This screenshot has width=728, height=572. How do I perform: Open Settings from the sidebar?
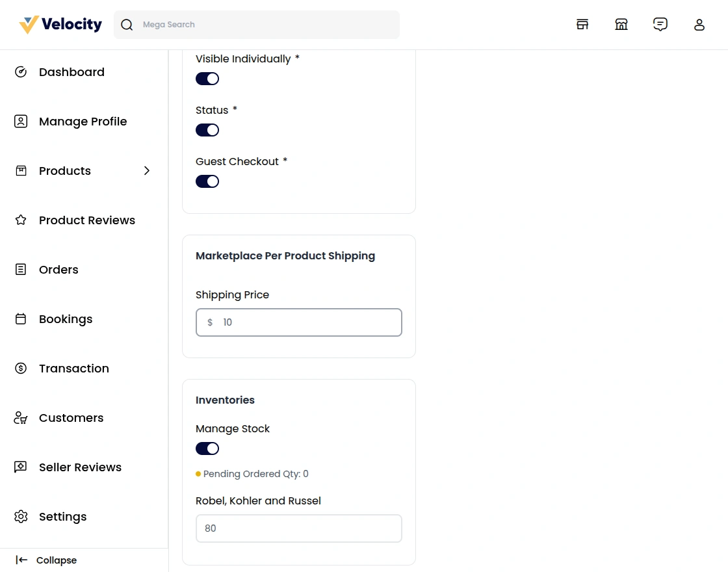(21, 516)
